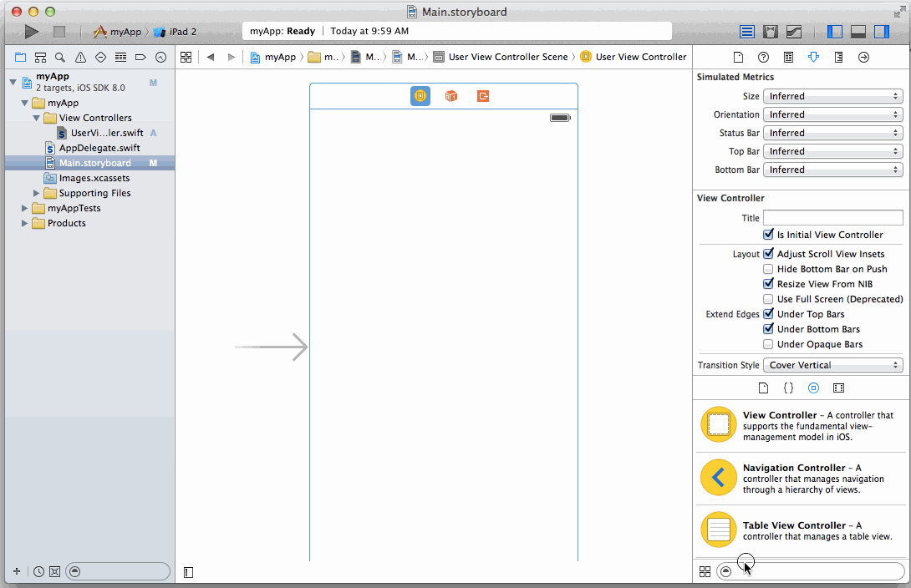Uncheck Is Initial View Controller
The image size is (911, 588).
click(x=768, y=235)
